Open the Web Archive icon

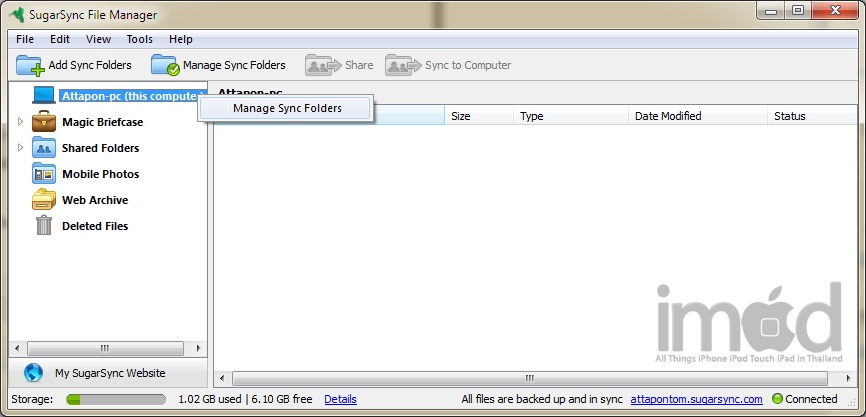click(44, 200)
